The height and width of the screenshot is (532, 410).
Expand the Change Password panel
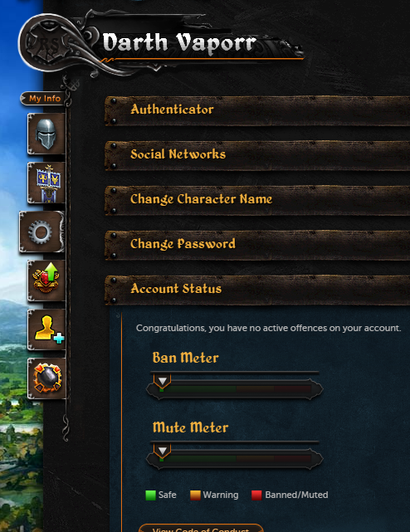pos(257,246)
